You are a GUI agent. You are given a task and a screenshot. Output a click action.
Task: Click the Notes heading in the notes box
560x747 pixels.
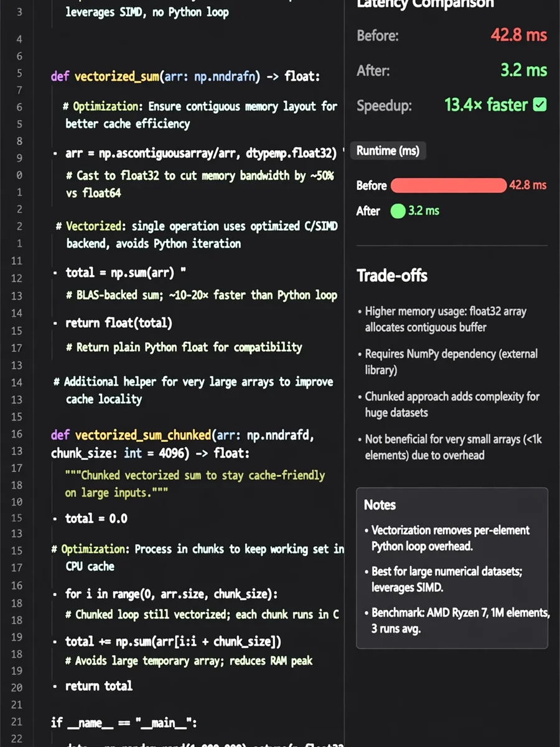tap(380, 505)
